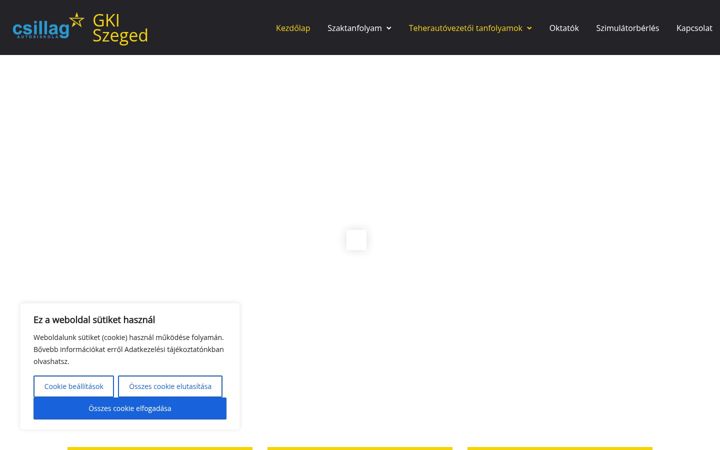
Task: Click the cookie notice heading text
Action: coord(94,320)
